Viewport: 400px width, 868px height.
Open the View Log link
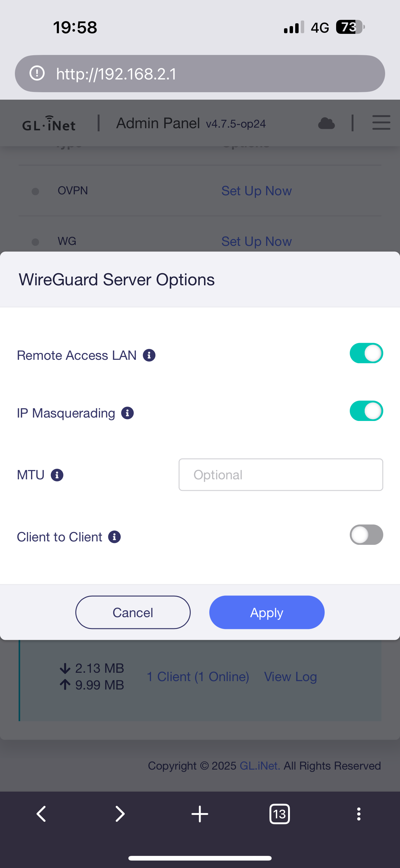(x=290, y=676)
